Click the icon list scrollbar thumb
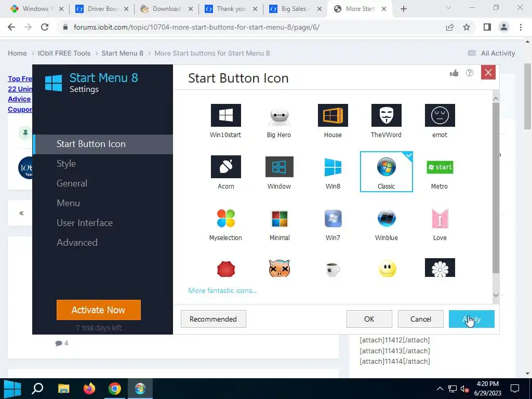Screen dimensions: 532x399 [x=496, y=188]
